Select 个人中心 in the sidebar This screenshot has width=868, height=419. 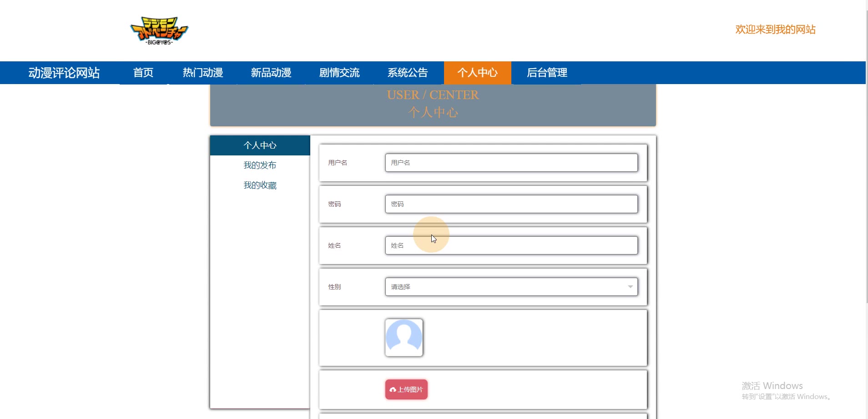tap(260, 145)
